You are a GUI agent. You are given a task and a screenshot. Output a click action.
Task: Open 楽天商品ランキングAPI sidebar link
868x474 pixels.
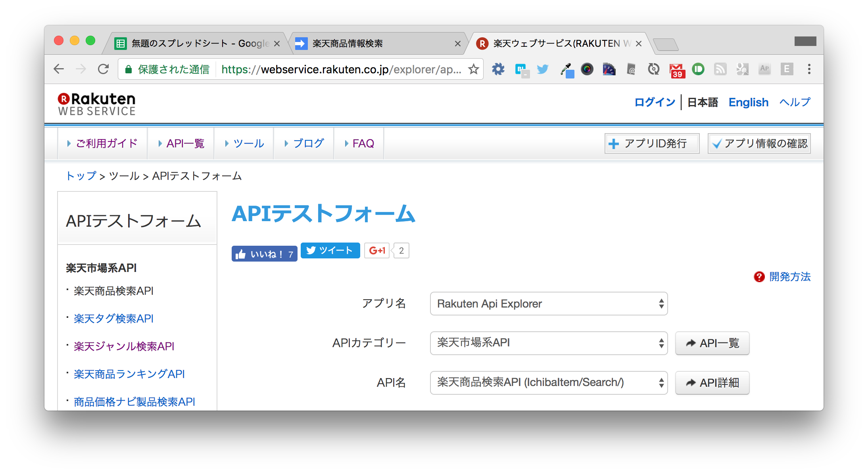(x=129, y=374)
